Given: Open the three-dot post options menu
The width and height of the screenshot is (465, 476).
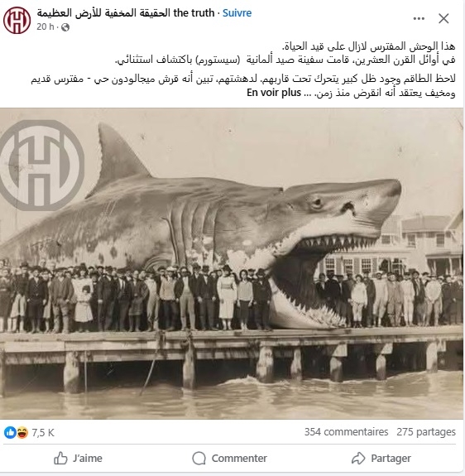Looking at the screenshot, I should pyautogui.click(x=419, y=19).
